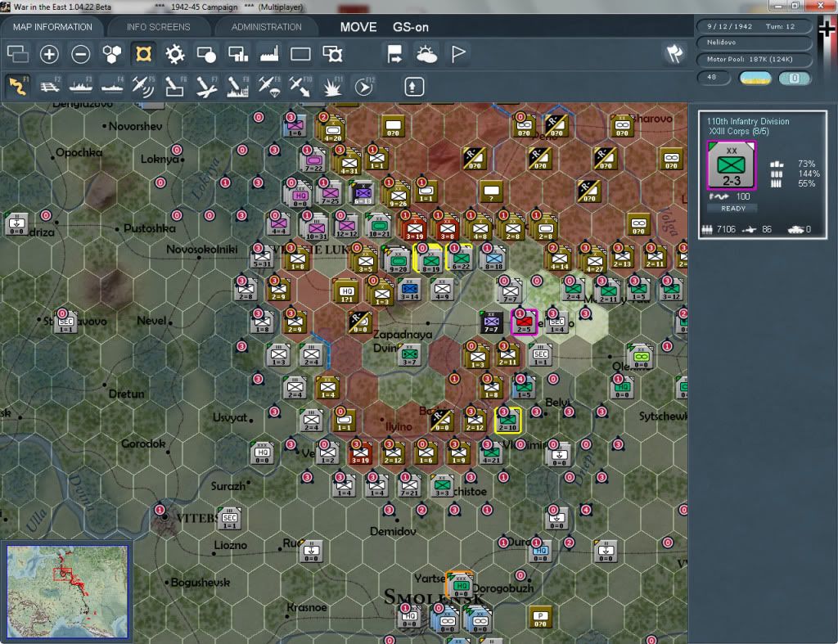Click the teal indicator showing 0
The height and width of the screenshot is (644, 838).
click(794, 79)
